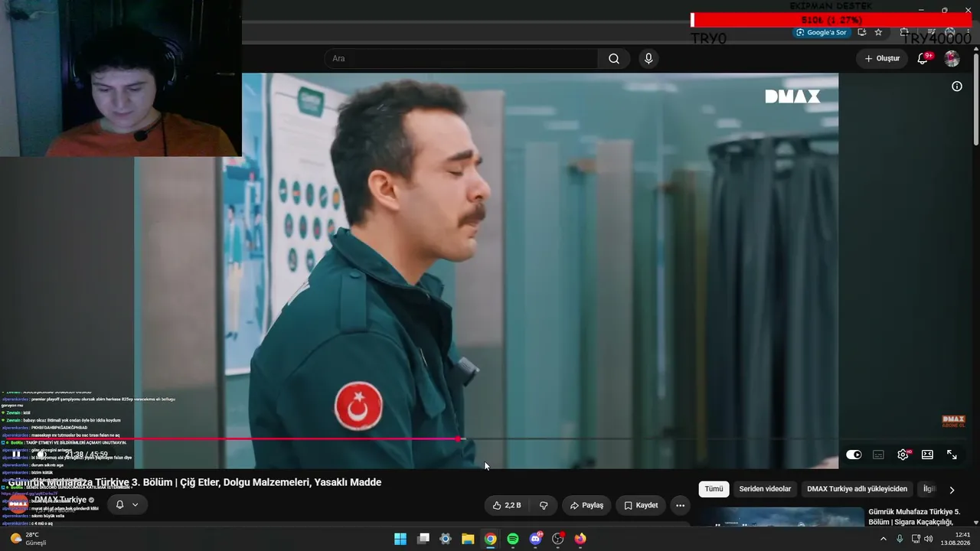The height and width of the screenshot is (551, 980).
Task: Toggle subtitles in the video player
Action: (879, 455)
